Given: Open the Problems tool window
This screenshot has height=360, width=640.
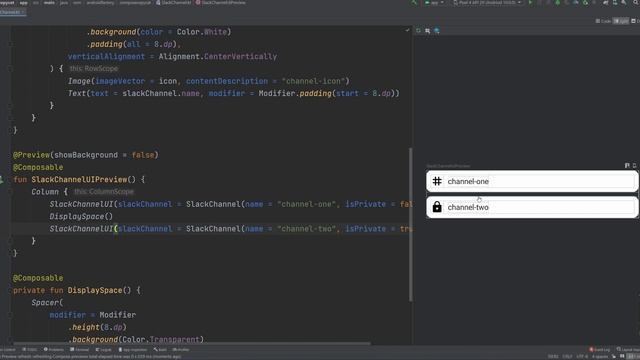Looking at the screenshot, I should click(x=53, y=350).
